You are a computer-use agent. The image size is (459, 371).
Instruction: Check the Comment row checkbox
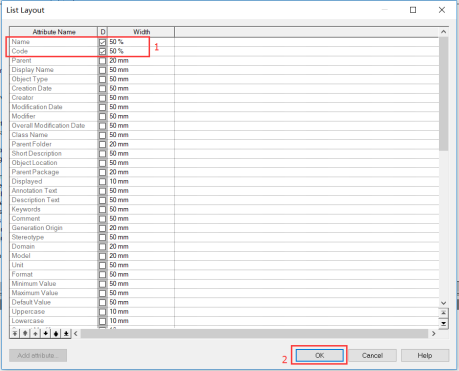[102, 219]
